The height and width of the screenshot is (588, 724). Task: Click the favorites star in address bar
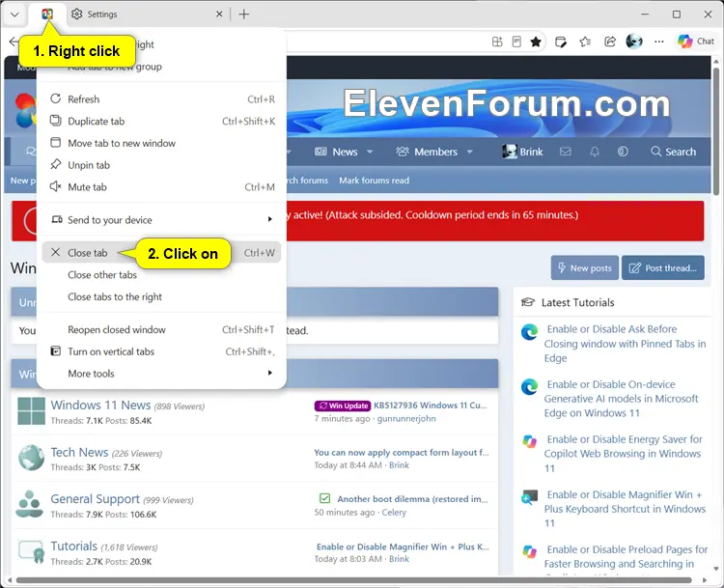[536, 42]
